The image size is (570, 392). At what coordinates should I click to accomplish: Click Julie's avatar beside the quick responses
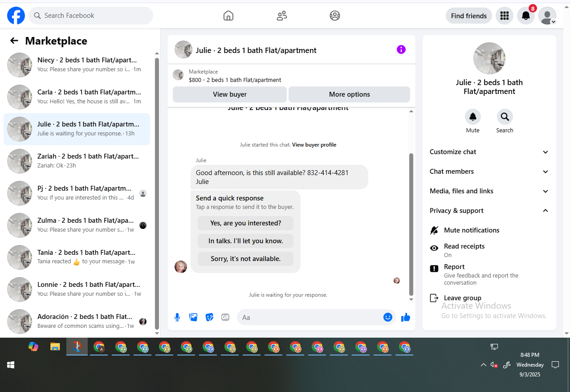point(181,266)
